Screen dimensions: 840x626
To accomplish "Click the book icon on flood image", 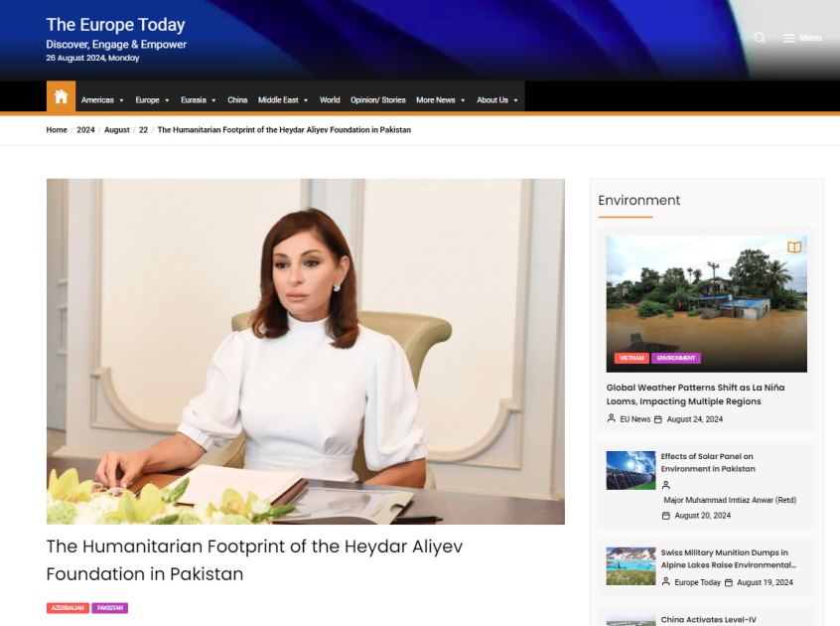I will pyautogui.click(x=793, y=247).
